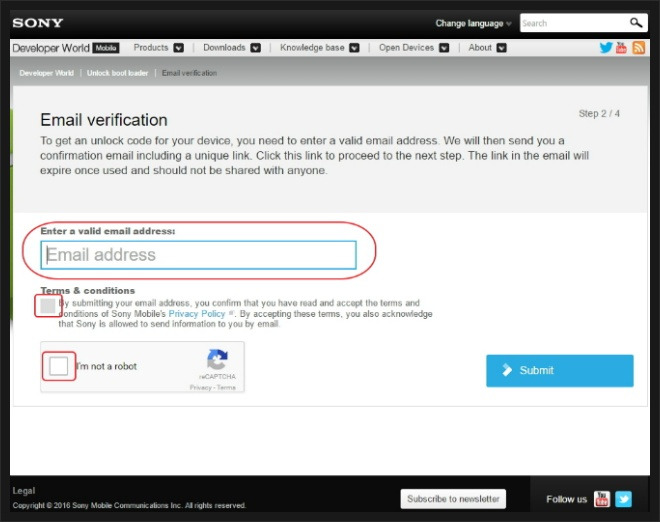Open reCAPTCHA Privacy link
Image resolution: width=660 pixels, height=522 pixels.
200,387
